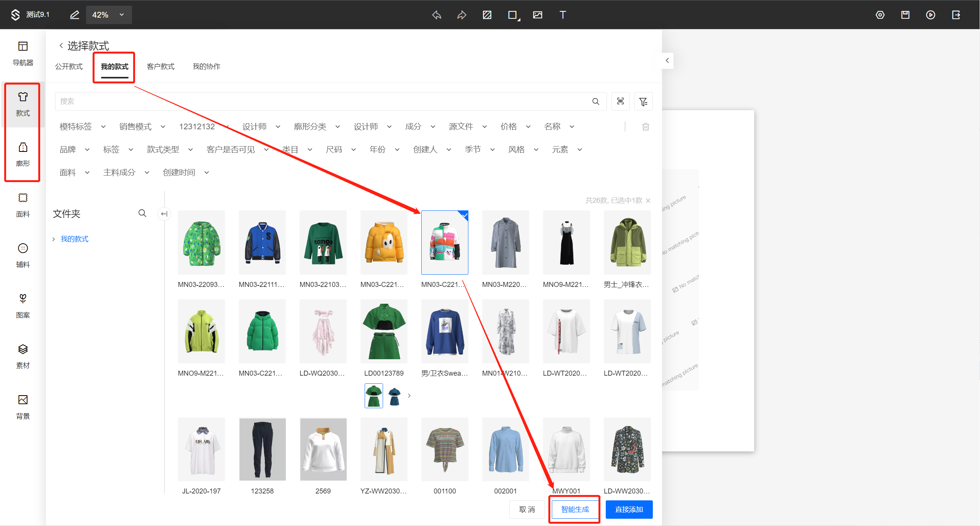The width and height of the screenshot is (980, 526).
Task: Collapse the folder panel arrow button
Action: point(164,214)
